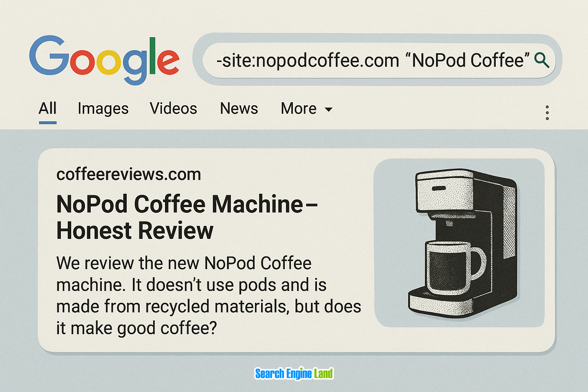Click the -site:nopodcoffee.com operator in the query

tap(308, 60)
